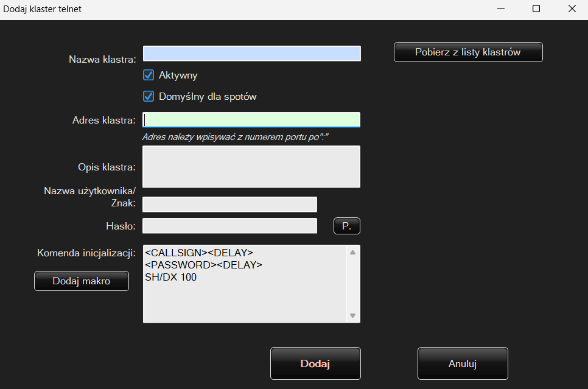Select the Nazwa użytkownika/Znak field
The height and width of the screenshot is (389, 588).
pyautogui.click(x=229, y=205)
